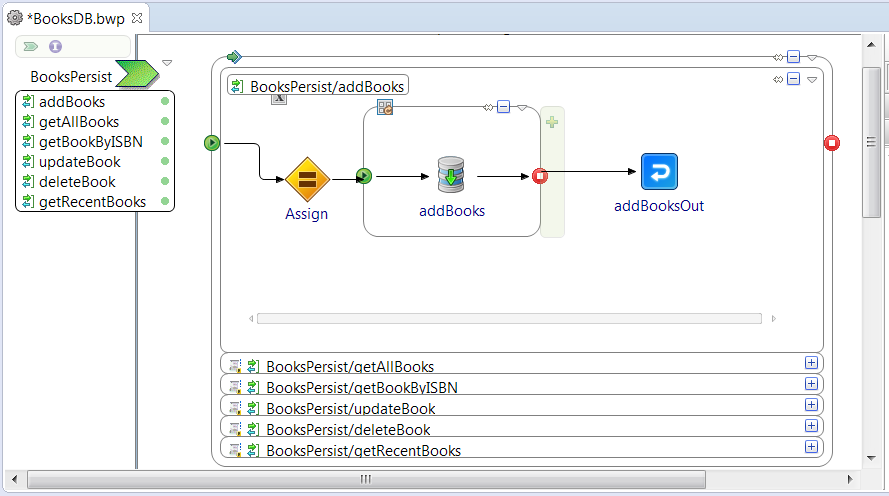The width and height of the screenshot is (889, 496).
Task: Expand the BooksPersist/getBookByISBN section
Action: click(811, 384)
